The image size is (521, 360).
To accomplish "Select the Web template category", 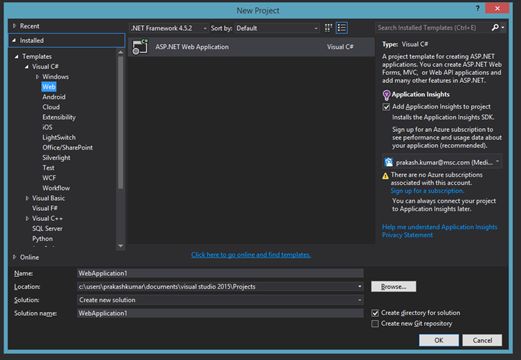I will pos(49,87).
